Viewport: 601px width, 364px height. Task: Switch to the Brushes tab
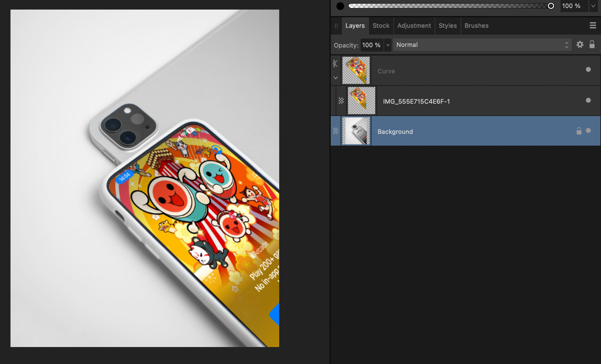pos(476,26)
